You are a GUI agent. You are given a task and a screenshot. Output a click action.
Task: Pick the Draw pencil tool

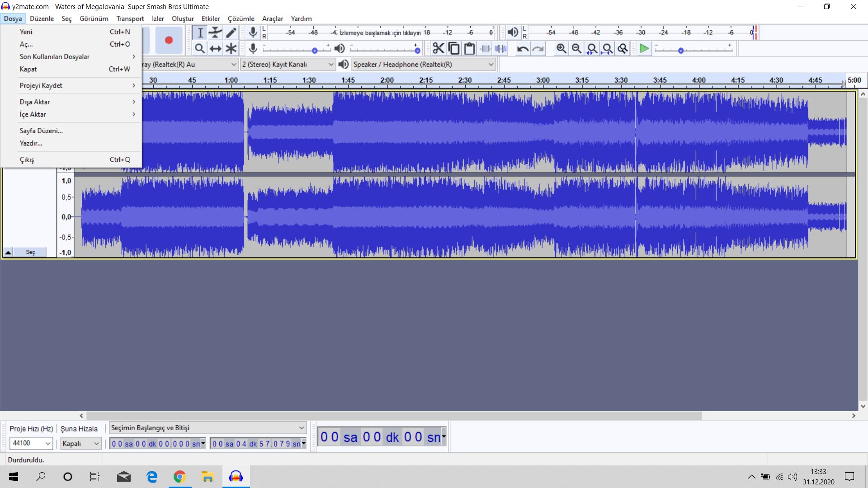click(231, 33)
